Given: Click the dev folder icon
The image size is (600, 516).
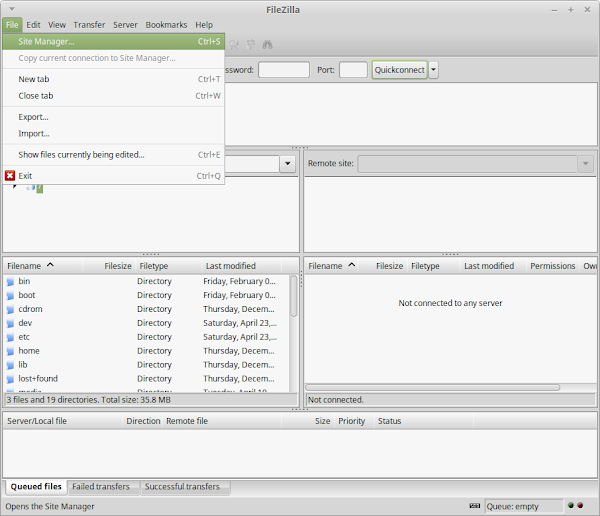Looking at the screenshot, I should coord(10,323).
